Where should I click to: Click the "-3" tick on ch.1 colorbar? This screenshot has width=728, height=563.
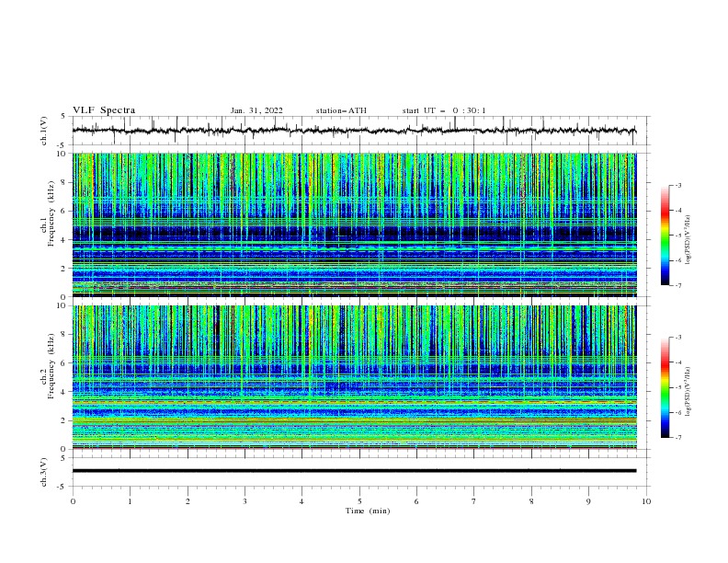677,185
